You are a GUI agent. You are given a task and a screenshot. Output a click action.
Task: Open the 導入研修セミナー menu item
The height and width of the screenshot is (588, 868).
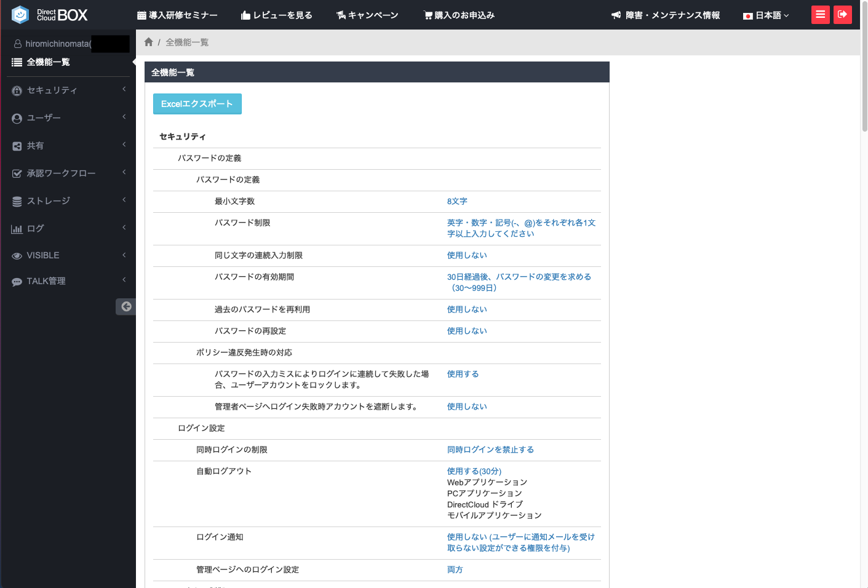coord(178,15)
